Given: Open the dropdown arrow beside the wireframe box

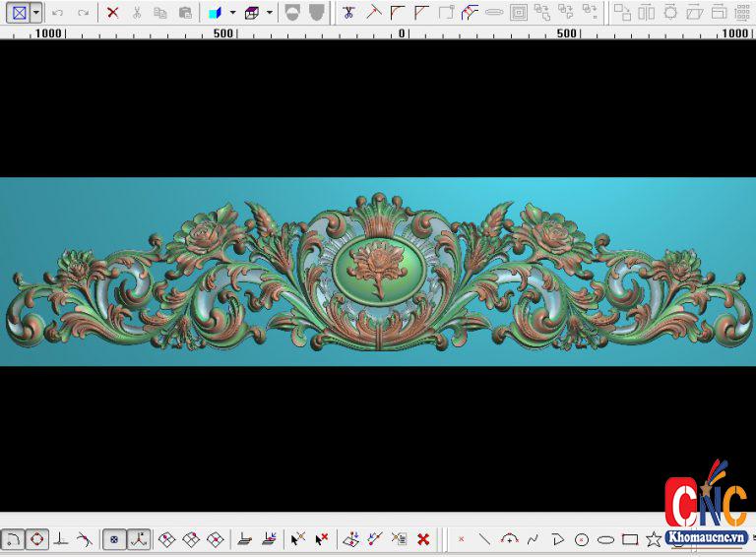Looking at the screenshot, I should (270, 13).
